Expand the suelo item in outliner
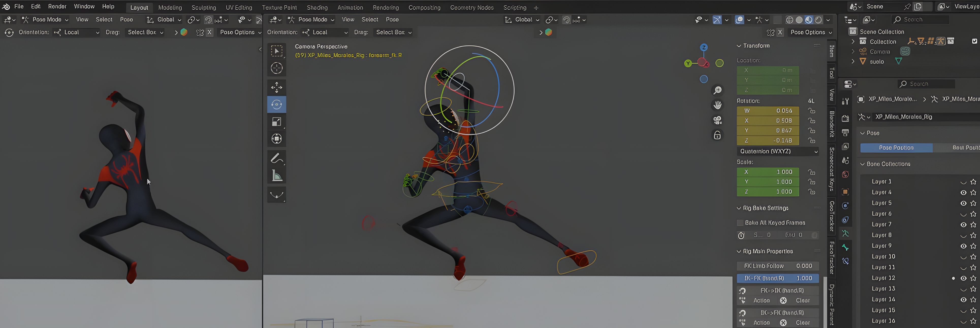Viewport: 980px width, 328px height. (852, 61)
